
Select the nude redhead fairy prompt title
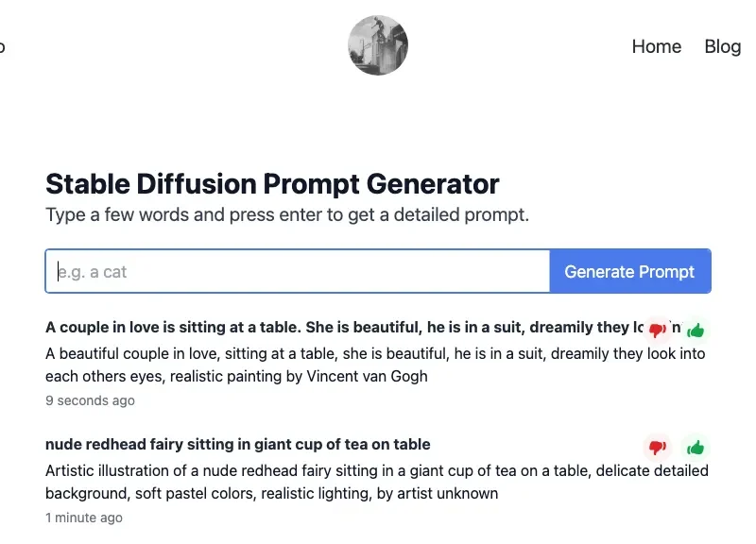[237, 444]
